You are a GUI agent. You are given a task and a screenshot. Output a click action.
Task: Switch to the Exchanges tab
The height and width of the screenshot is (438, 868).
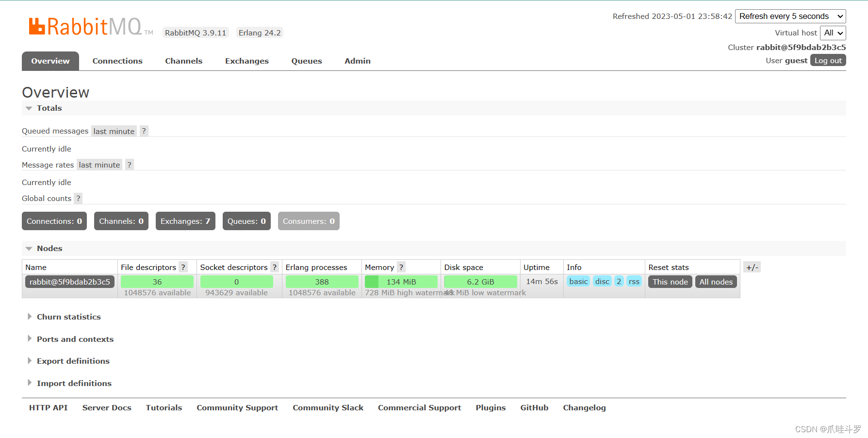click(247, 61)
